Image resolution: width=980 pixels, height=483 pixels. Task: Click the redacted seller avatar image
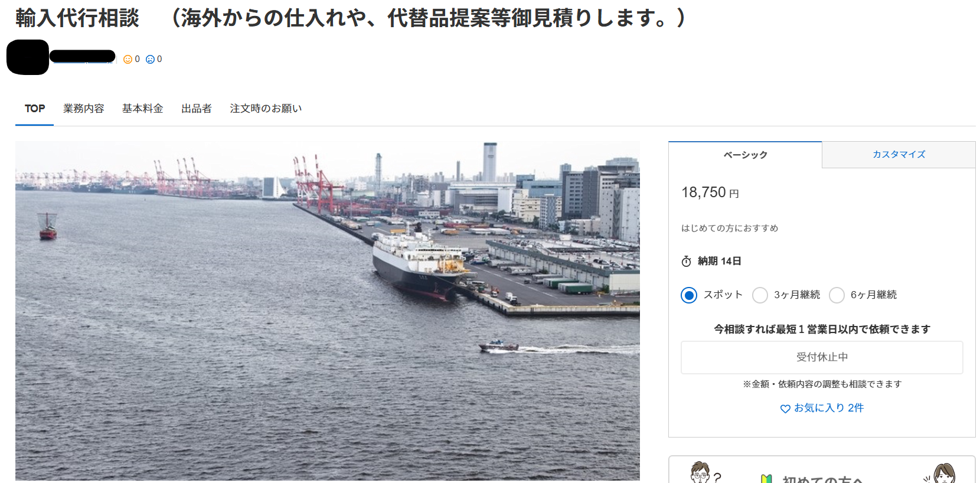[x=28, y=57]
